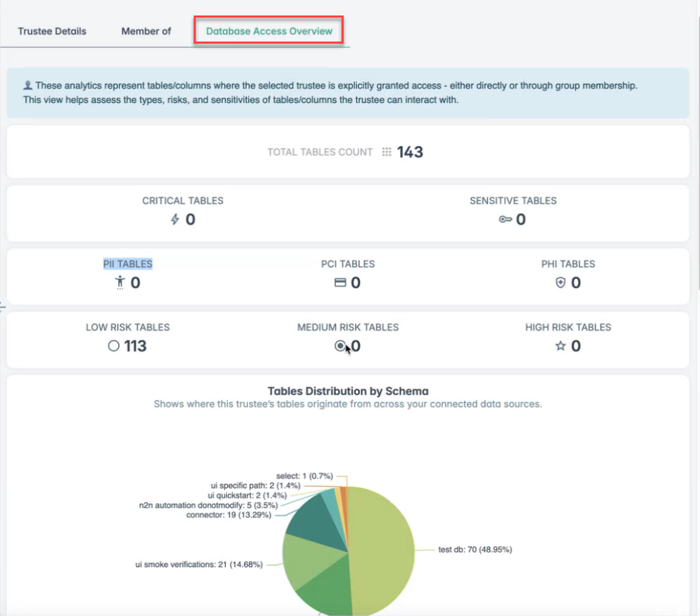Click the lightning bolt icon under Critical Tables
Screen dimensions: 700x616
(x=175, y=220)
